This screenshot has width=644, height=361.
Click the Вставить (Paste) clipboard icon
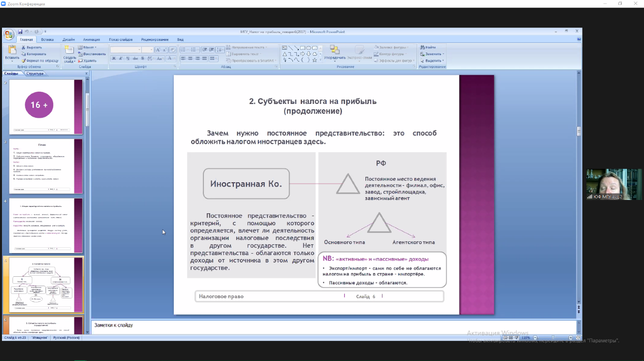(12, 50)
